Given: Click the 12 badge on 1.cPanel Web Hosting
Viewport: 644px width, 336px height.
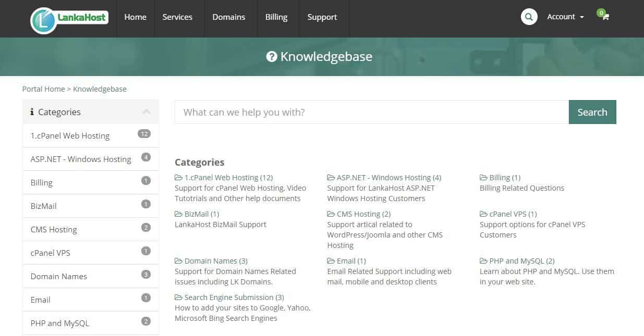Looking at the screenshot, I should click(144, 134).
